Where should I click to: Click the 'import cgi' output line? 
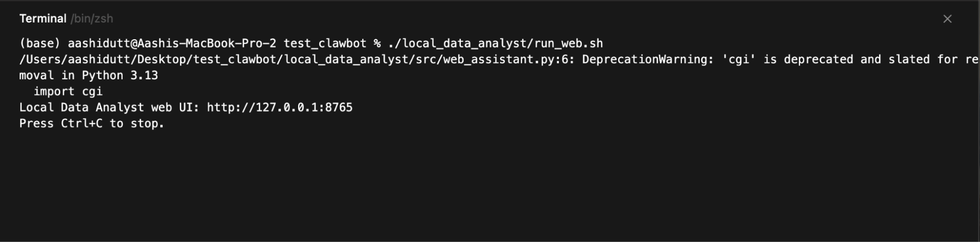pos(68,91)
